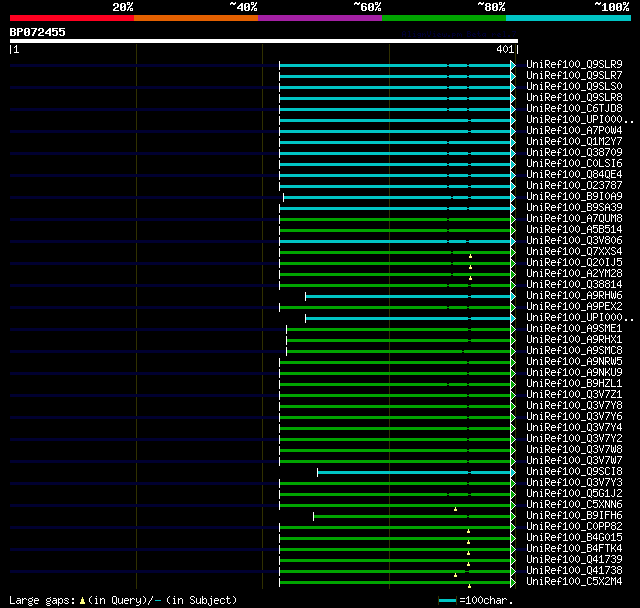The height and width of the screenshot is (608, 640).
Task: Select the UniRef100_A2YM28 subject name
Action: (574, 274)
